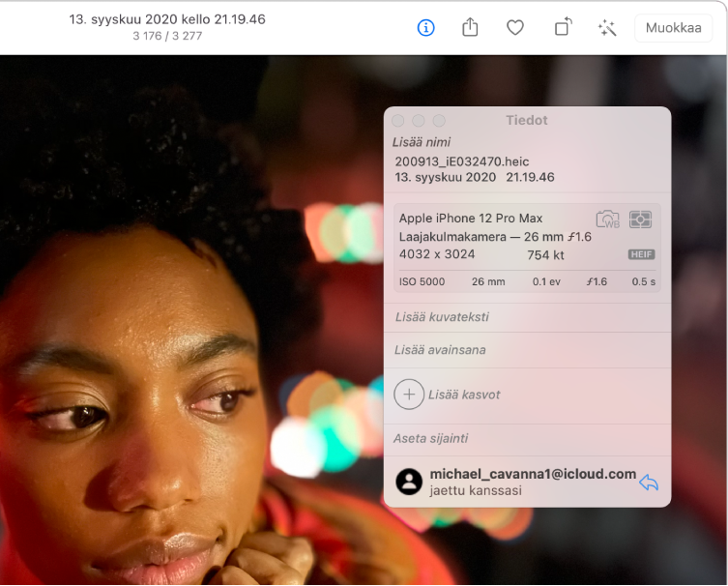Click the white balance camera icon
728x586 pixels.
click(607, 220)
